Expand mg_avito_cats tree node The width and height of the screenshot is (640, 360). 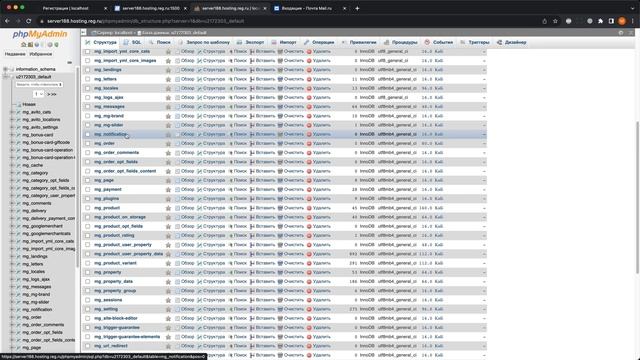(x=12, y=112)
